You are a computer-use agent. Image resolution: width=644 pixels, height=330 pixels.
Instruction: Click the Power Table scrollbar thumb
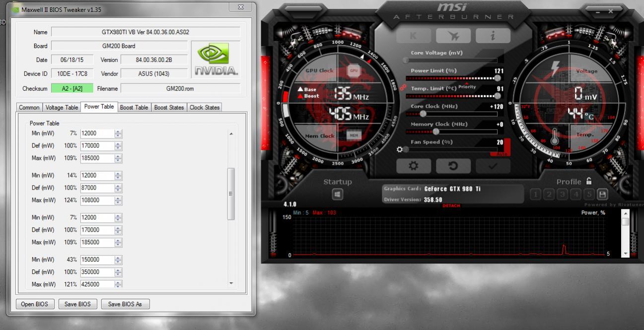231,194
